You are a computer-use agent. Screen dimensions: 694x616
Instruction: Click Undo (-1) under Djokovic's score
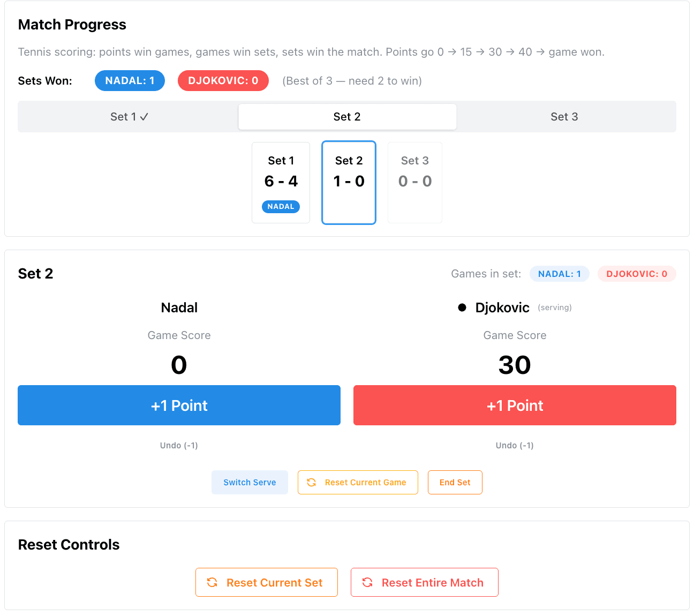[x=515, y=445]
